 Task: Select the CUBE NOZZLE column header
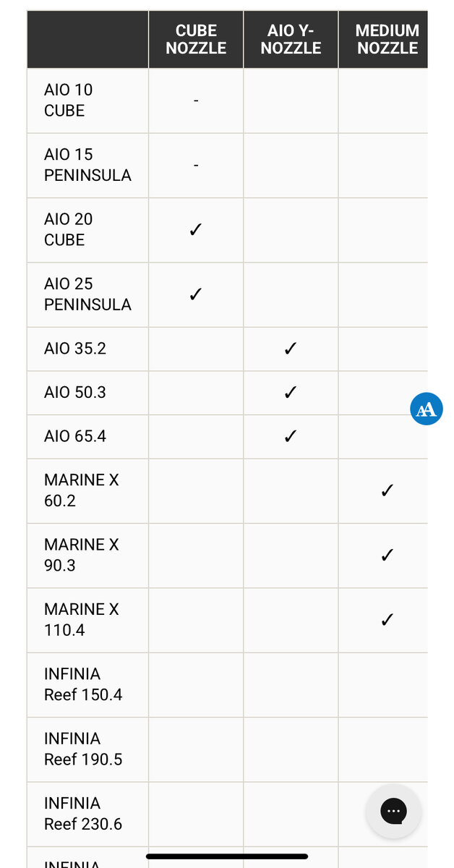[196, 39]
